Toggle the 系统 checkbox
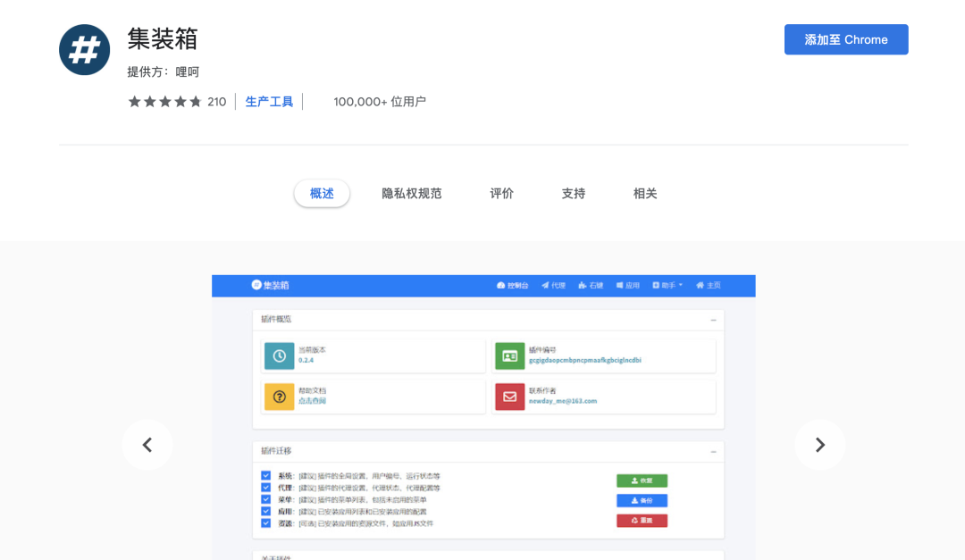 coord(266,476)
